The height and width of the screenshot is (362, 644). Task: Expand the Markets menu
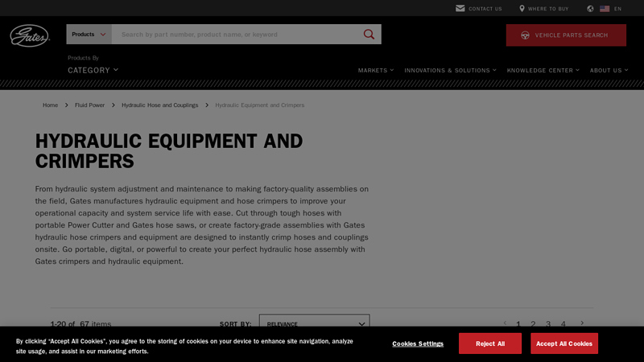click(376, 70)
